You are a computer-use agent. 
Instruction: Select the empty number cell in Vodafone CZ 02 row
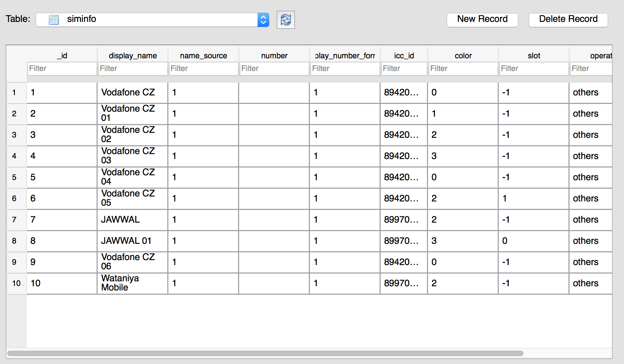pyautogui.click(x=274, y=135)
